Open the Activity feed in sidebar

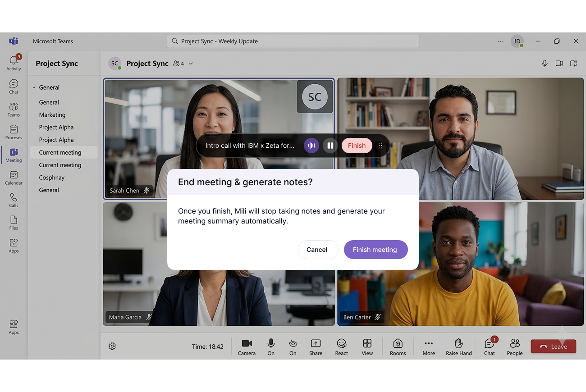pyautogui.click(x=14, y=63)
